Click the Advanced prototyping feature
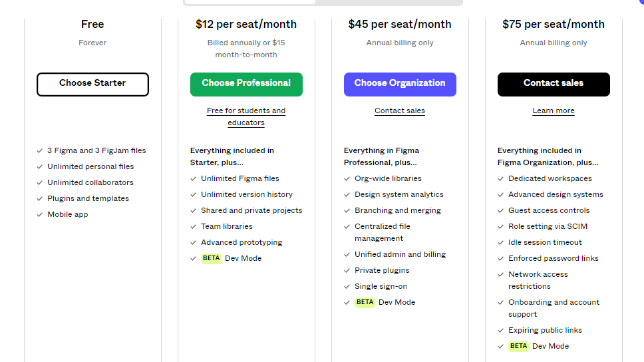The height and width of the screenshot is (362, 644). click(241, 242)
